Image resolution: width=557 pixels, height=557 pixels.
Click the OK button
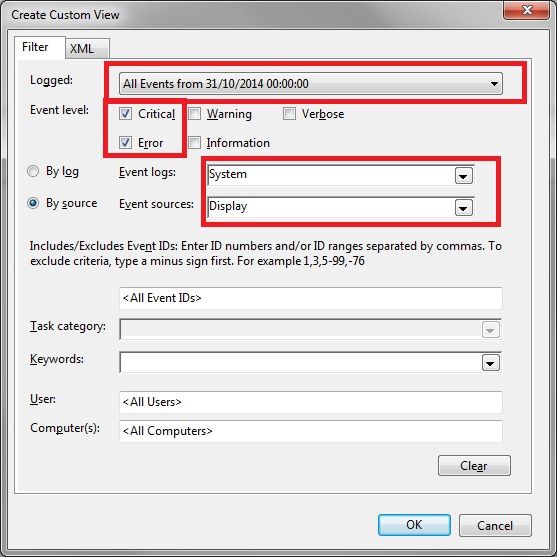(414, 525)
